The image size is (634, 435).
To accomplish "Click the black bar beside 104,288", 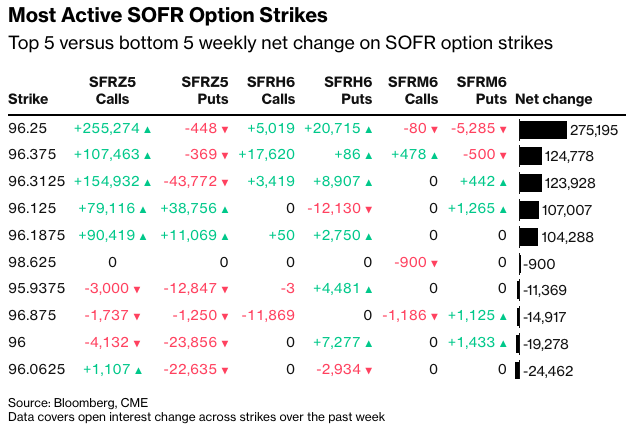I will pyautogui.click(x=528, y=237).
